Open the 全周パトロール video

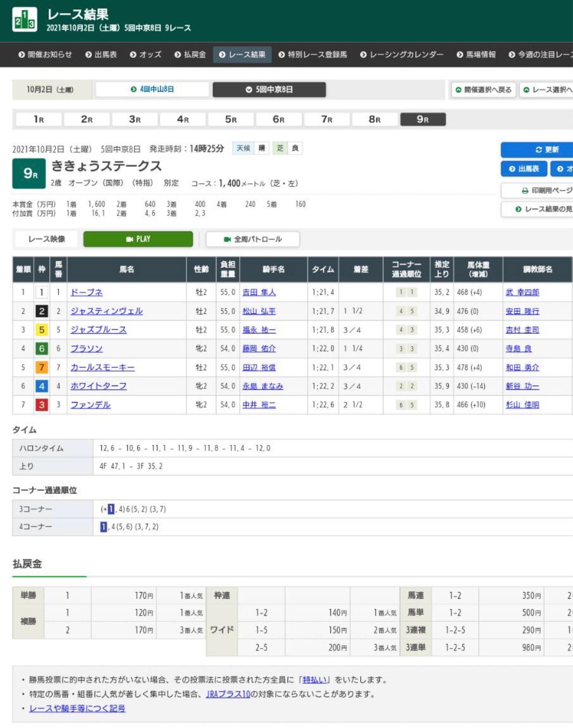253,239
